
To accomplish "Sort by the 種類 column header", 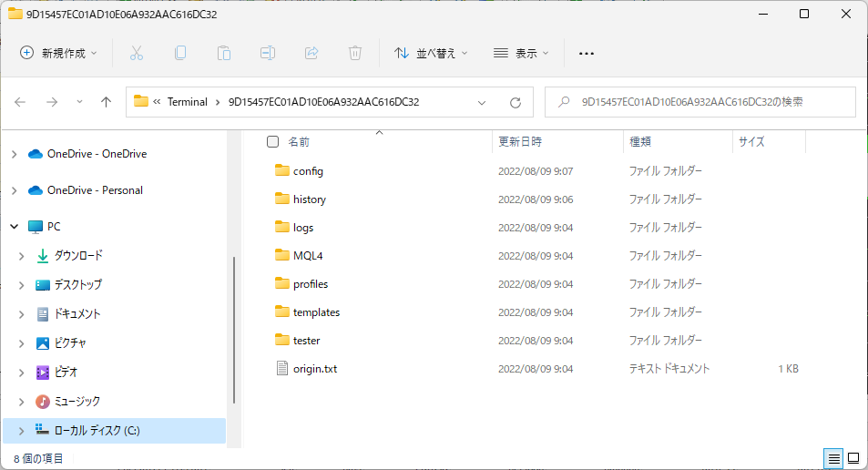I will tap(640, 142).
